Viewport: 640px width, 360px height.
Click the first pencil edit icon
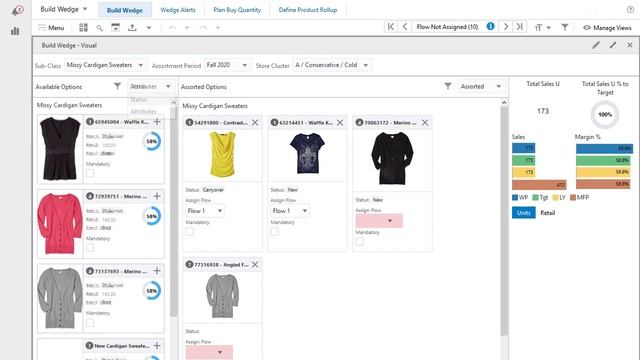click(x=596, y=45)
